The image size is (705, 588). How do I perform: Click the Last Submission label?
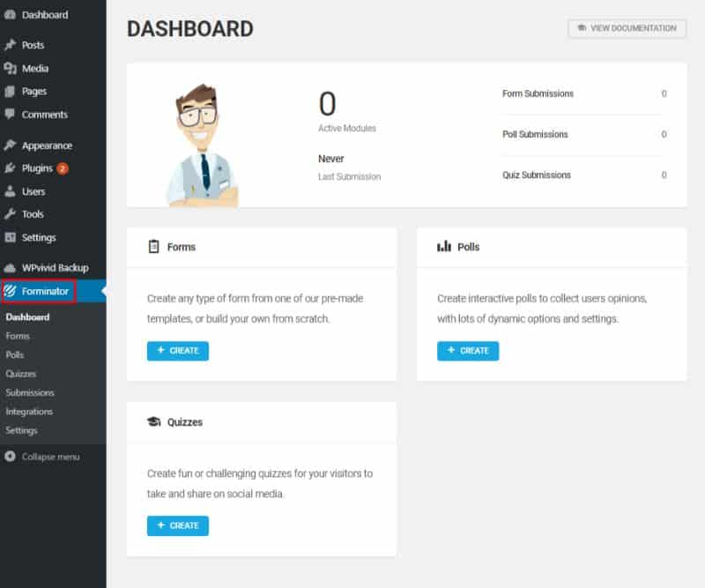(x=349, y=177)
